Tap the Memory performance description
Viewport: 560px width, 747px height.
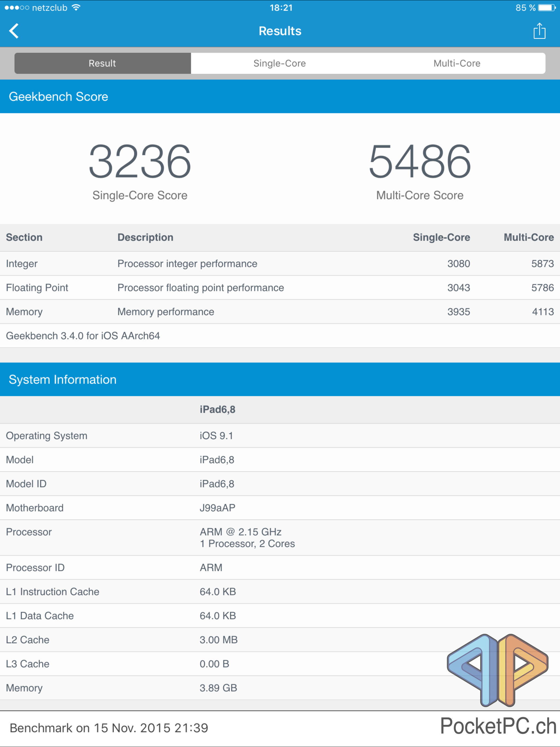(x=165, y=312)
